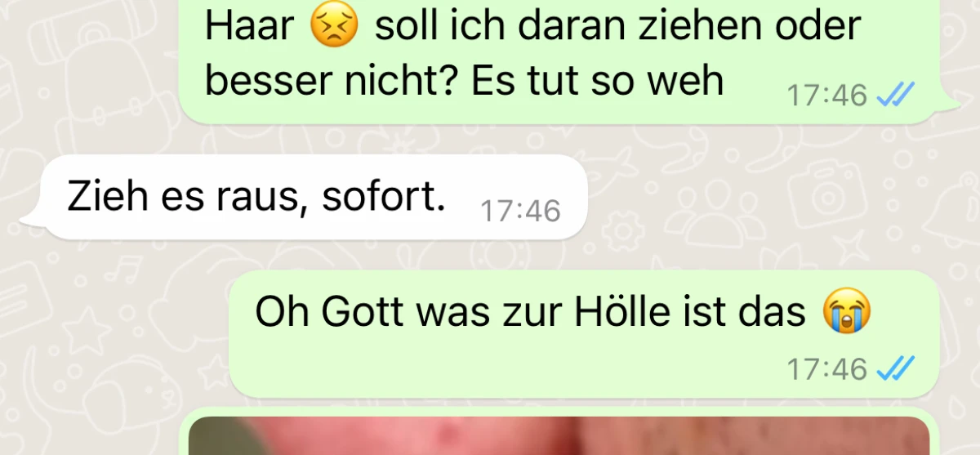The height and width of the screenshot is (455, 980).
Task: Open the photo attachment at the bottom
Action: tap(559, 435)
